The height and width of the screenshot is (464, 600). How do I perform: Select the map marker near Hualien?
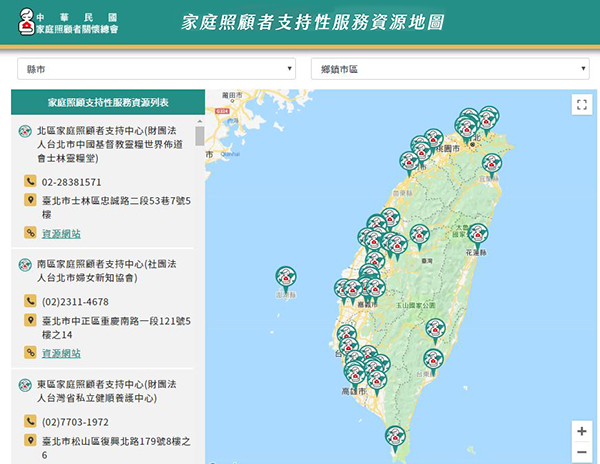click(478, 233)
